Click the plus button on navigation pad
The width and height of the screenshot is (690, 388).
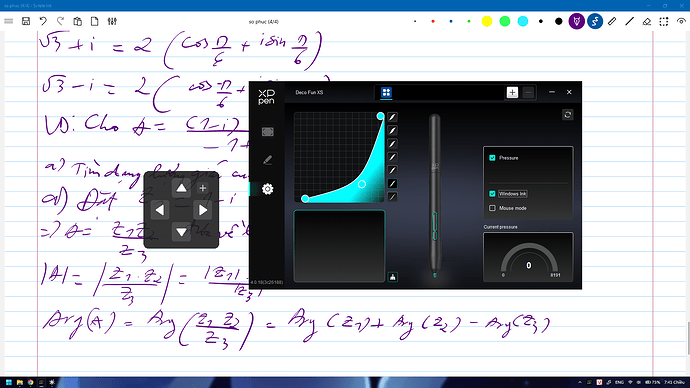point(202,188)
